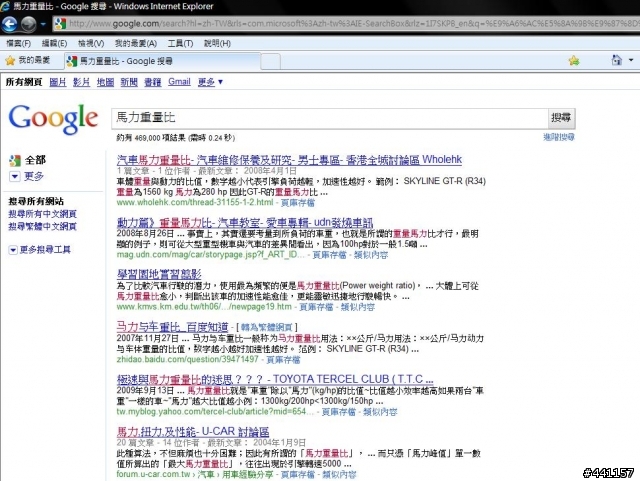Click the 所有網頁 label in top bar
The width and height of the screenshot is (640, 481).
tap(24, 82)
